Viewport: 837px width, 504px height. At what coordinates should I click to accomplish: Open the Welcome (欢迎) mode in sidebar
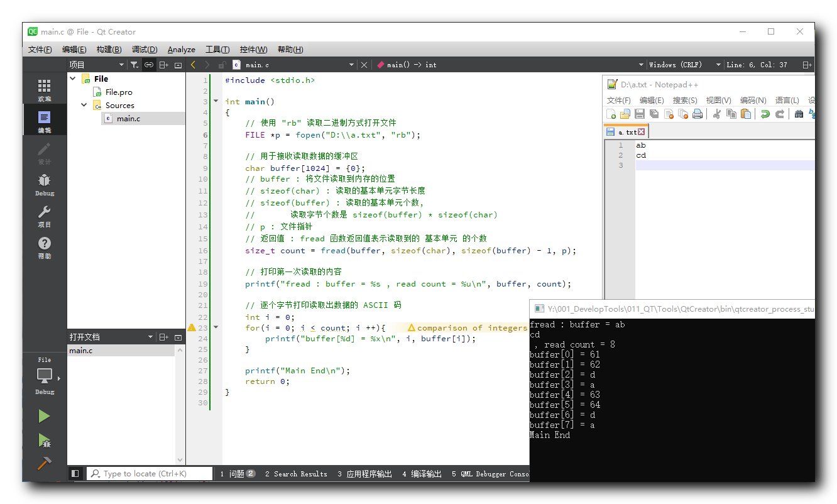pyautogui.click(x=44, y=90)
